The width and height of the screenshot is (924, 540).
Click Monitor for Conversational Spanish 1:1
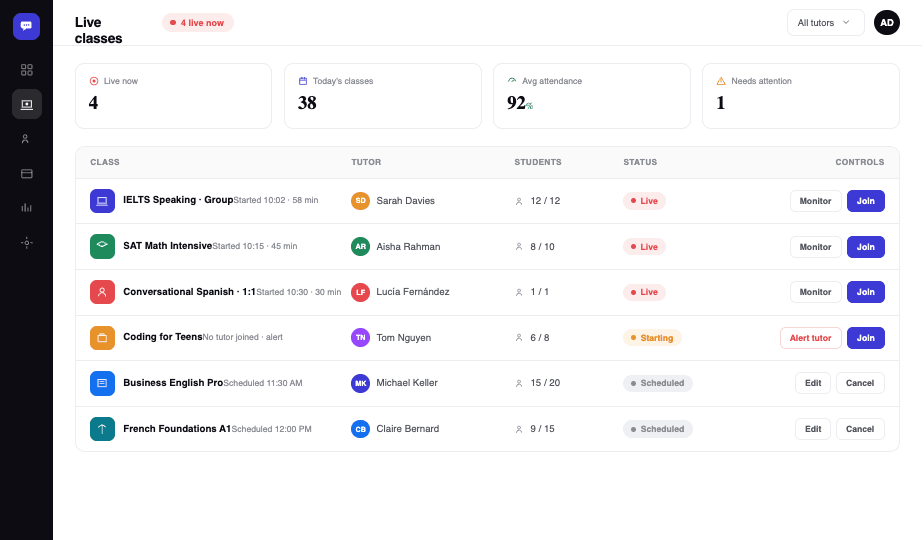point(816,292)
